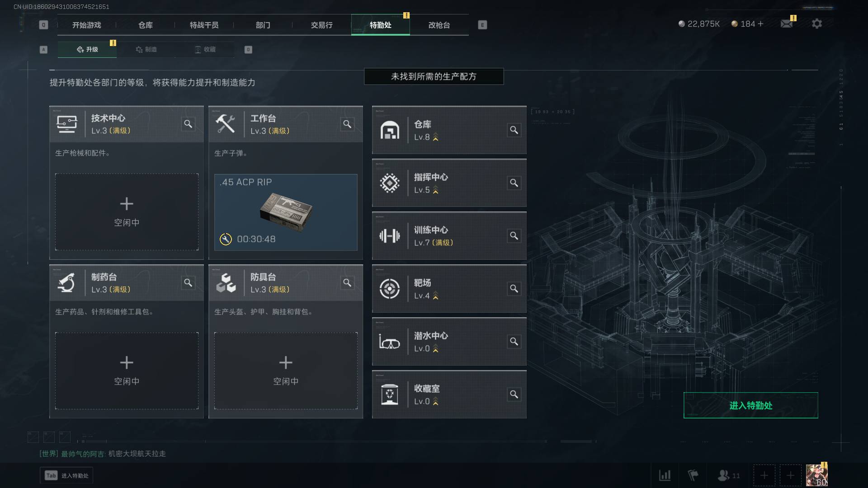
Task: Select the 潜水中心 upgrade row
Action: [449, 342]
